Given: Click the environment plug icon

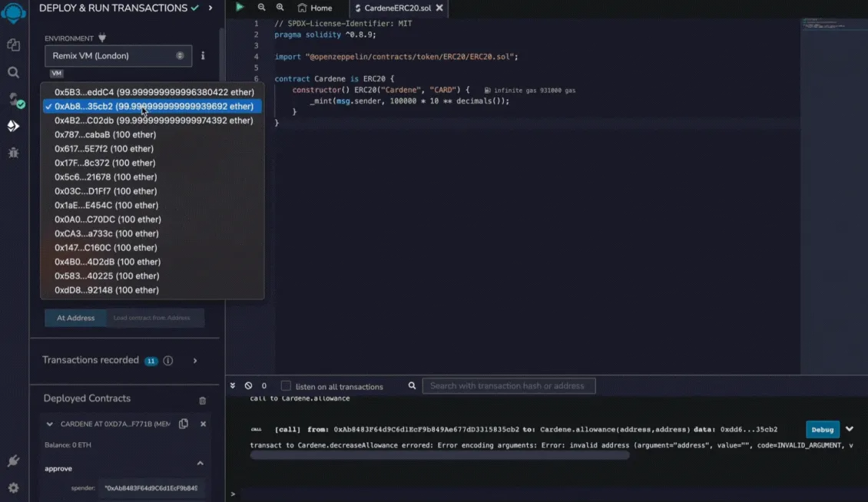Looking at the screenshot, I should click(x=102, y=38).
